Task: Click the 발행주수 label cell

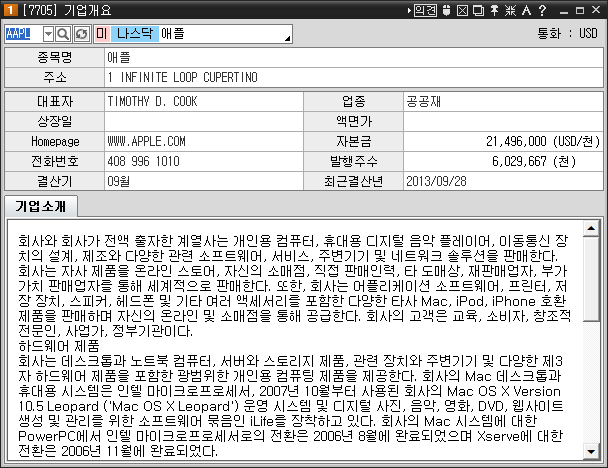Action: (354, 161)
